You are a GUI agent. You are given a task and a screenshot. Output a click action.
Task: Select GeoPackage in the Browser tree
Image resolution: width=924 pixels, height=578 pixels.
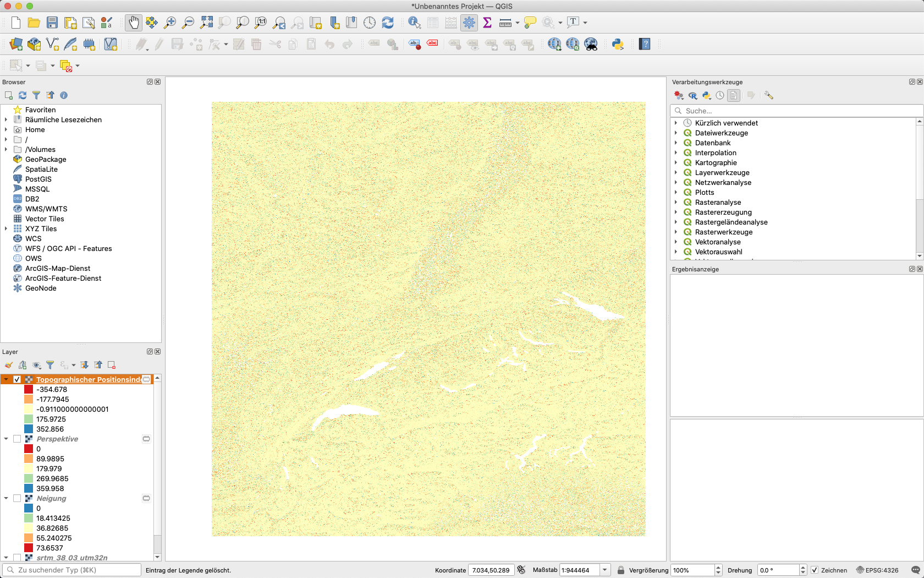(x=46, y=159)
